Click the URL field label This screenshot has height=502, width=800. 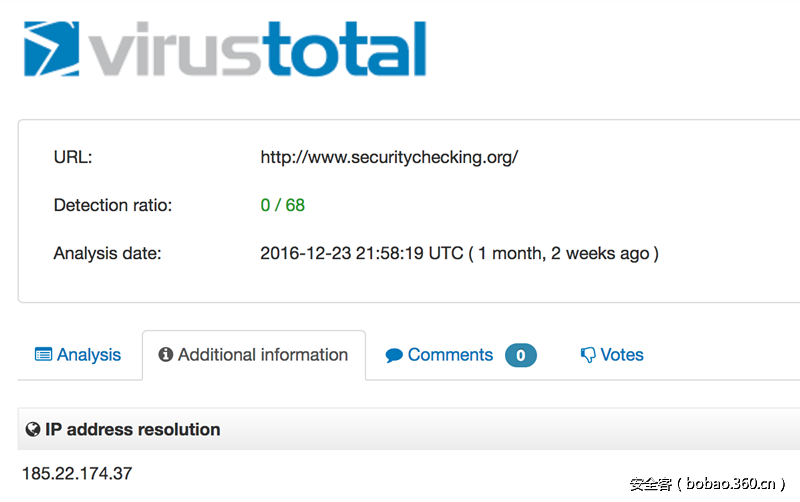coord(73,157)
